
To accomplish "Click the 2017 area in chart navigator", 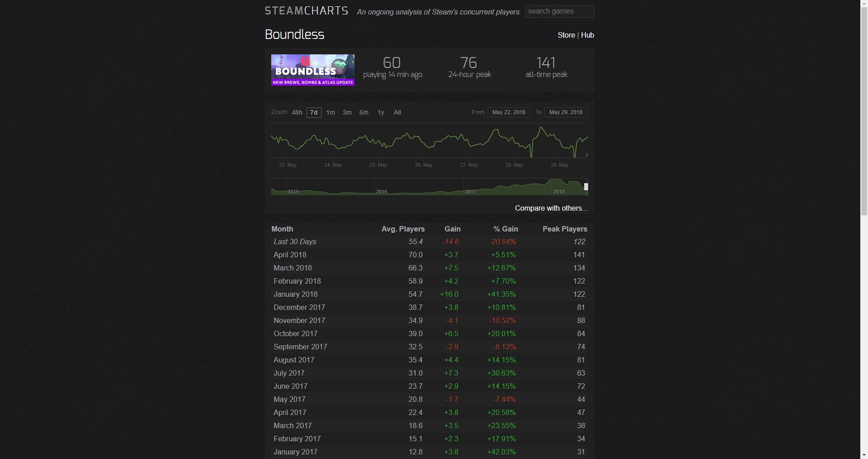I will click(x=470, y=192).
